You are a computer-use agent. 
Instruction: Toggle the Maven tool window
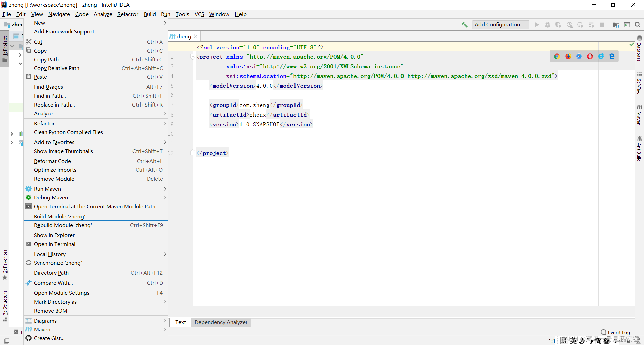coord(639,115)
